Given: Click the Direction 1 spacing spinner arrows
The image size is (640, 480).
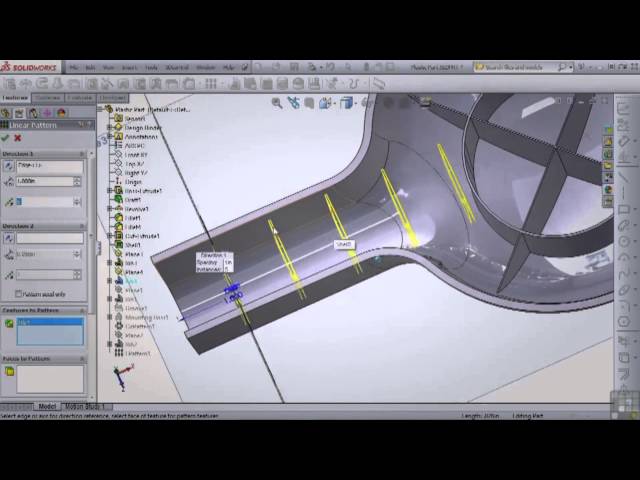Looking at the screenshot, I should 76,182.
